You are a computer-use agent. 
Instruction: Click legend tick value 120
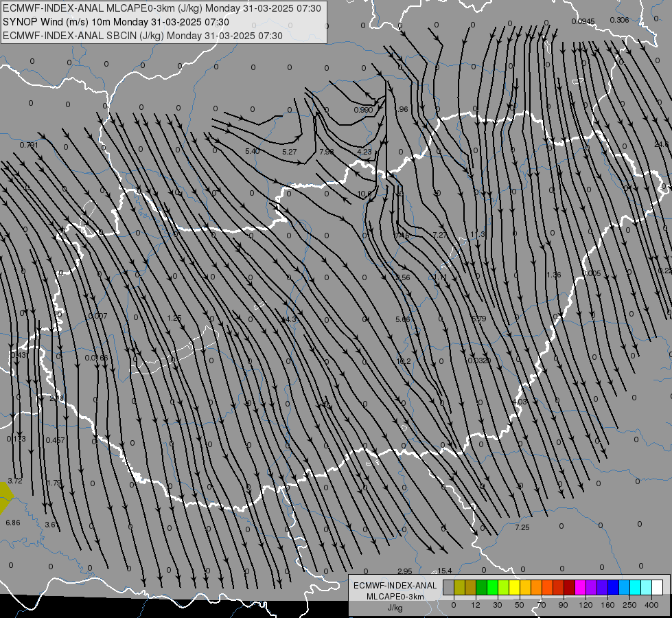pos(586,605)
